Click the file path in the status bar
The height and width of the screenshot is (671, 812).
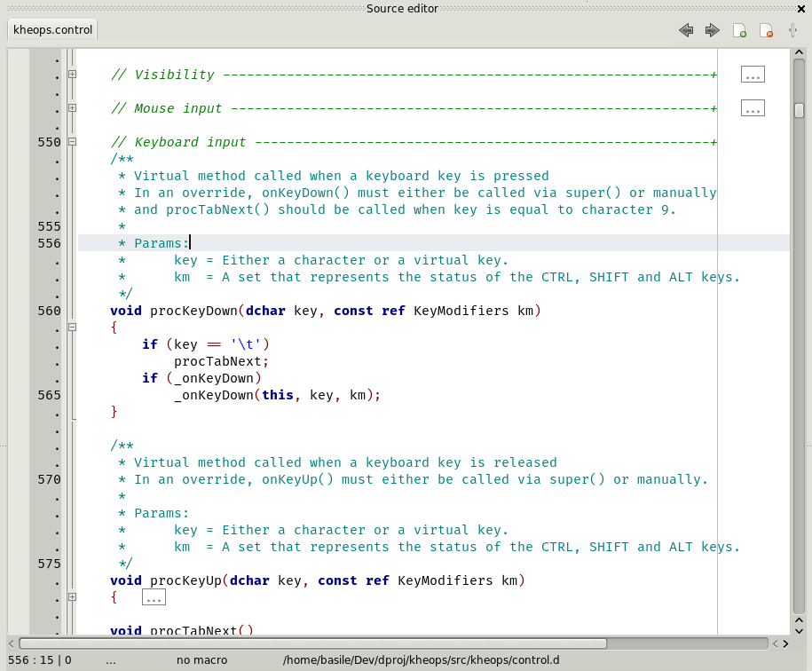coord(421,660)
